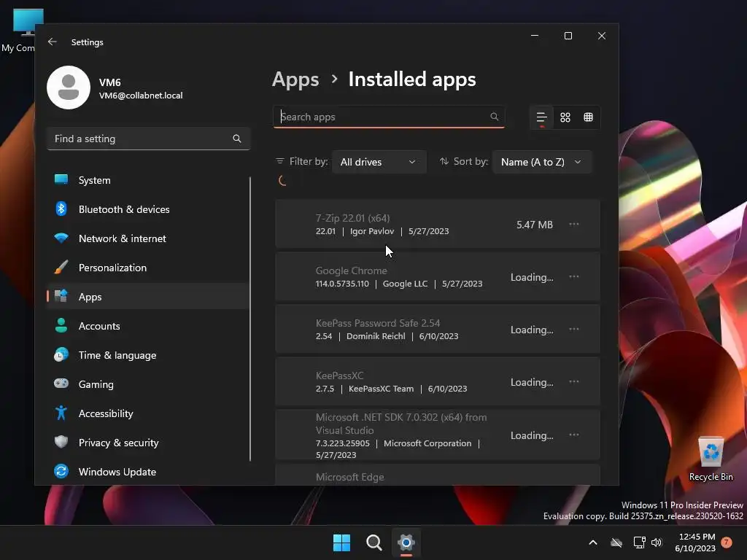This screenshot has width=747, height=560.
Task: Open the notification count badge
Action: pyautogui.click(x=727, y=542)
